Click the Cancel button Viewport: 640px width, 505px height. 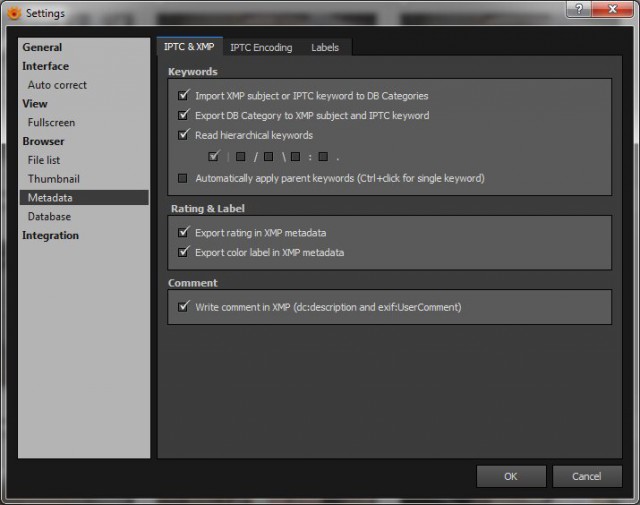click(x=587, y=476)
